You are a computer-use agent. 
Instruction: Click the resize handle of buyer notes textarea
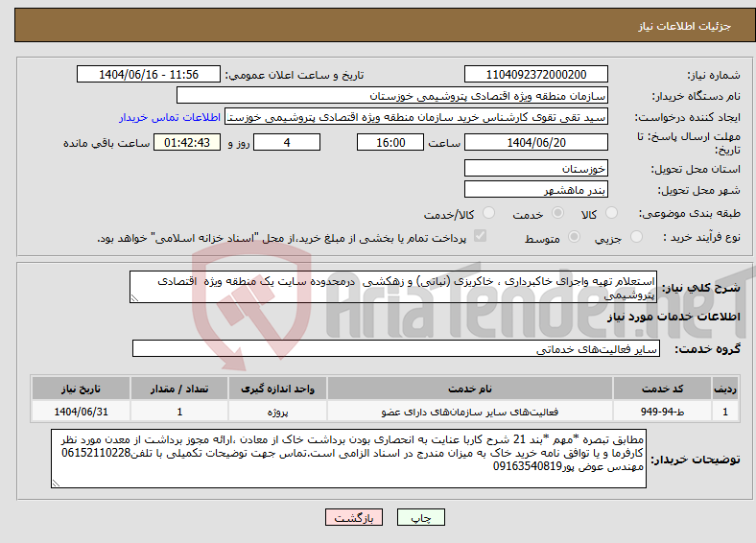(x=56, y=483)
